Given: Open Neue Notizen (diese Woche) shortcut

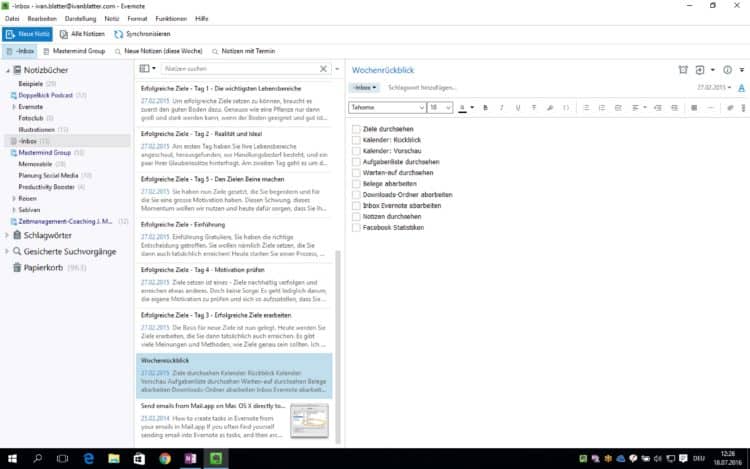Looking at the screenshot, I should tap(158, 51).
